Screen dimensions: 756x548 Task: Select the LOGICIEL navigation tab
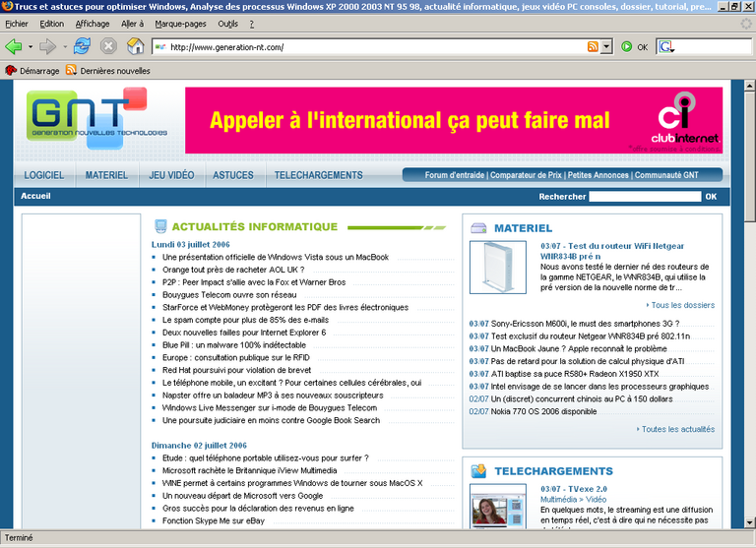click(x=44, y=175)
